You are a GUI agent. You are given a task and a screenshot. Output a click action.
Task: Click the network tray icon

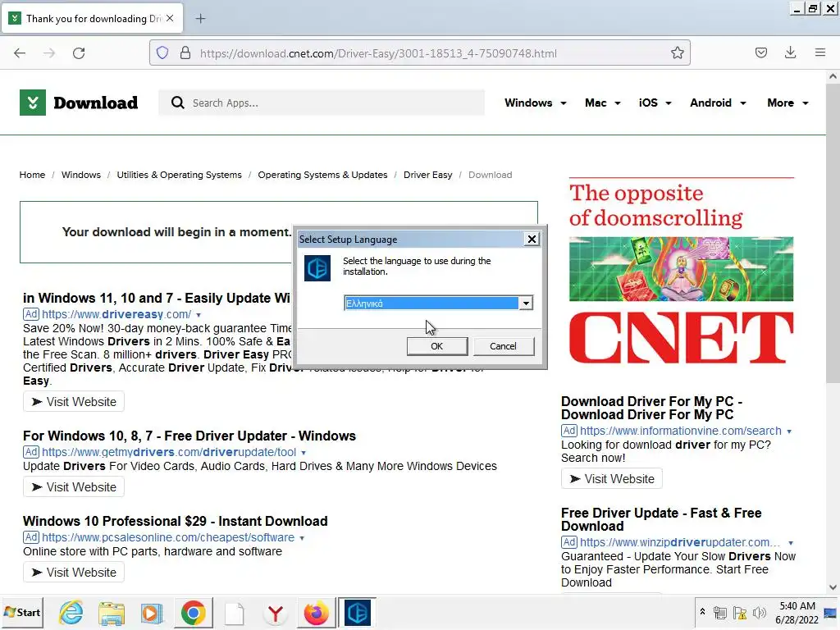(720, 613)
